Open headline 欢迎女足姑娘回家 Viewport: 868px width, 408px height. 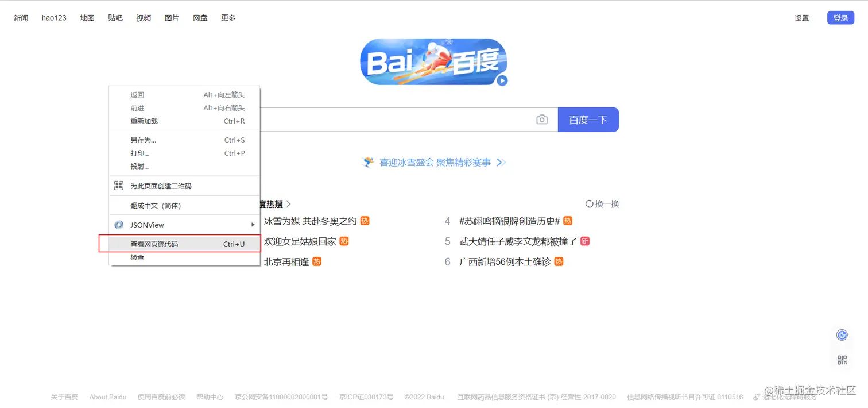[x=300, y=241]
